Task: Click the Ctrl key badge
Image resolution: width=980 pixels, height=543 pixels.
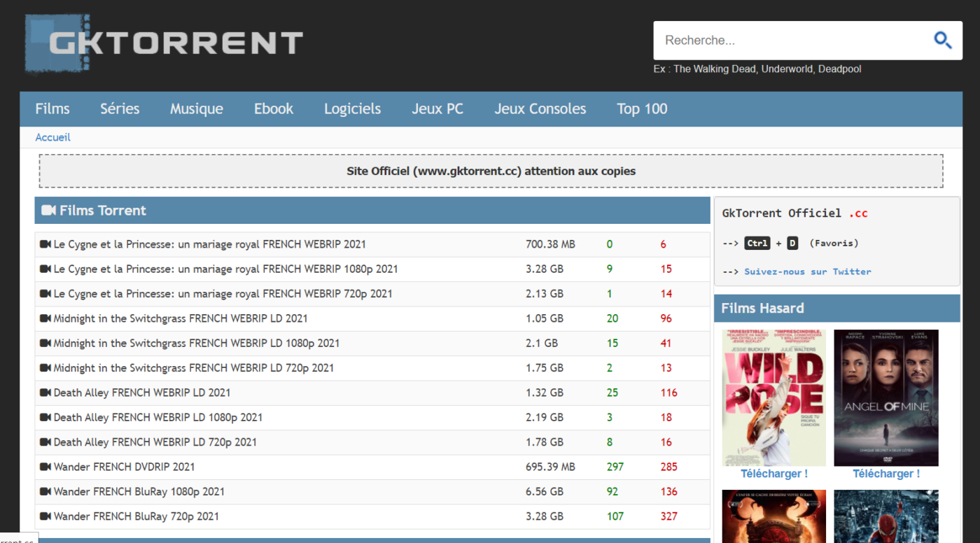Action: [x=757, y=243]
